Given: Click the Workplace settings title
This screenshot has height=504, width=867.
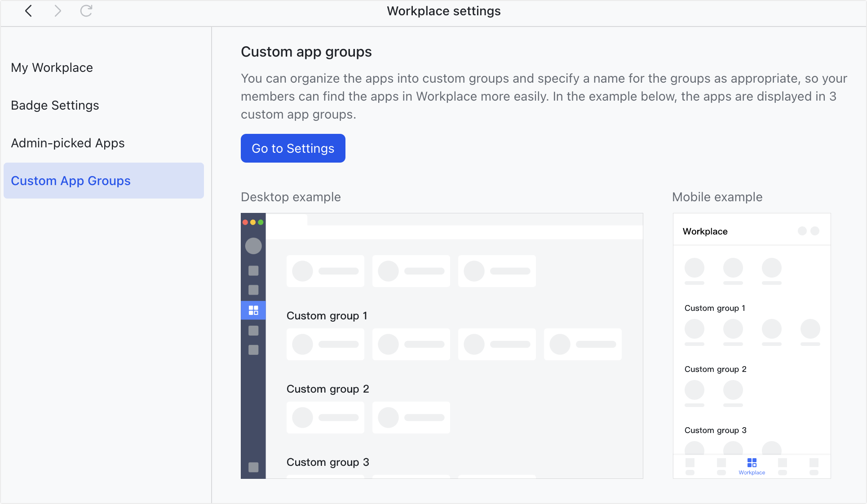Looking at the screenshot, I should [444, 11].
